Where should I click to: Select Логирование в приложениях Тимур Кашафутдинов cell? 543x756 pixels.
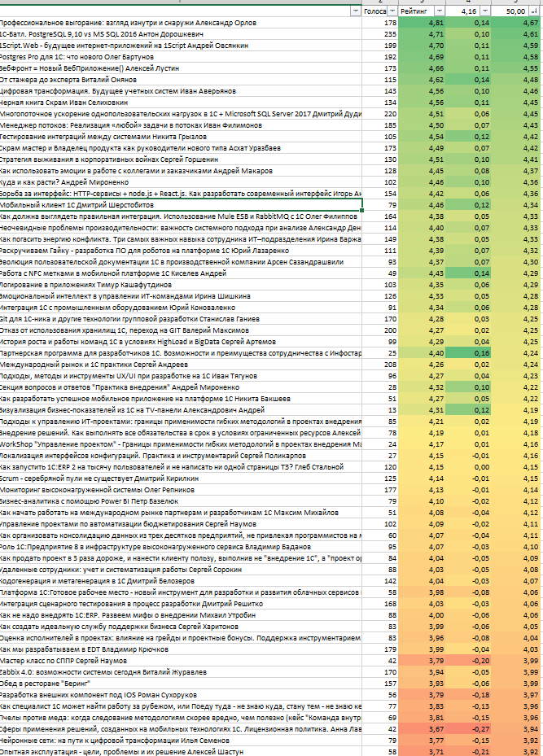[181, 285]
